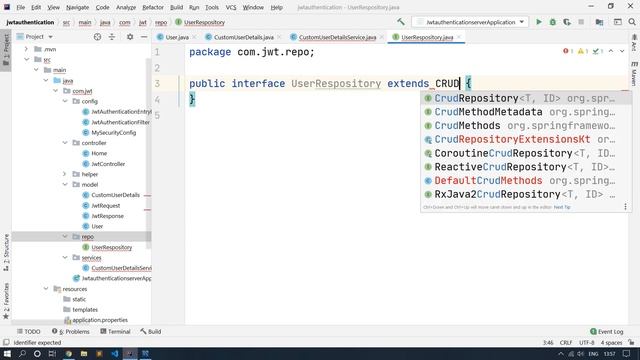
Task: Run the application with green play icon
Action: [x=539, y=22]
